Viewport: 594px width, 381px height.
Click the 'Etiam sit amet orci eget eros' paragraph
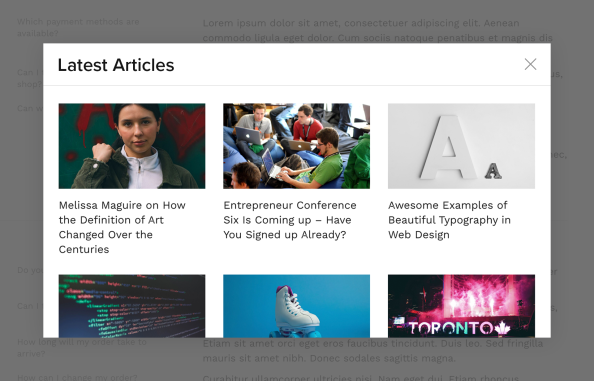[x=373, y=351]
